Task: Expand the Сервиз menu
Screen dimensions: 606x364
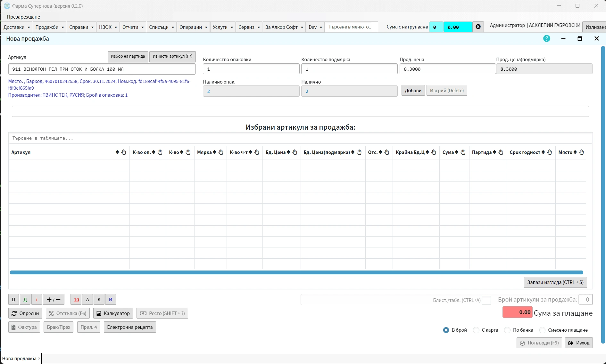Action: [x=249, y=27]
